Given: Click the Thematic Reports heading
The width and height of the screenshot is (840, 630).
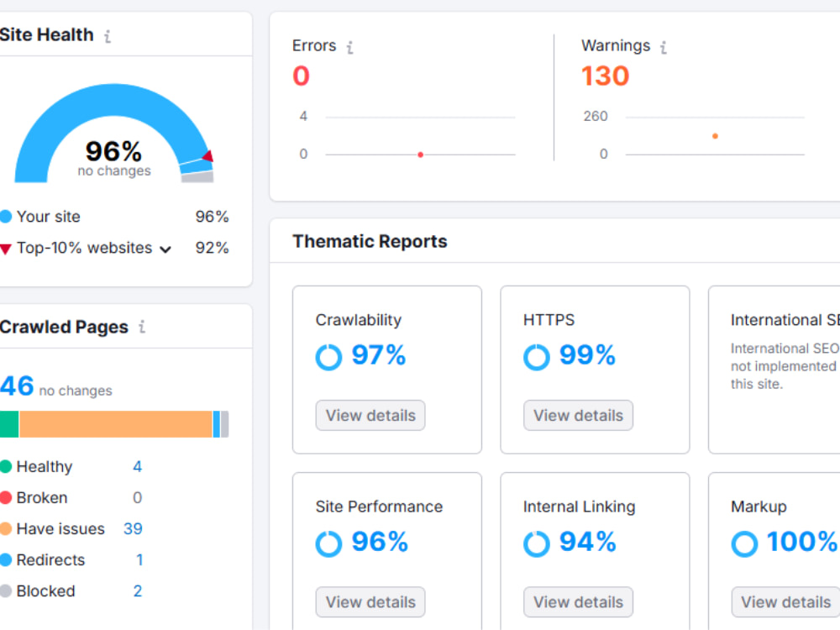Looking at the screenshot, I should [x=370, y=242].
